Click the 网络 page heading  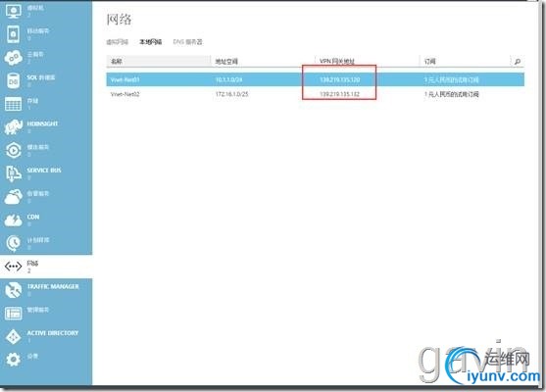(119, 20)
